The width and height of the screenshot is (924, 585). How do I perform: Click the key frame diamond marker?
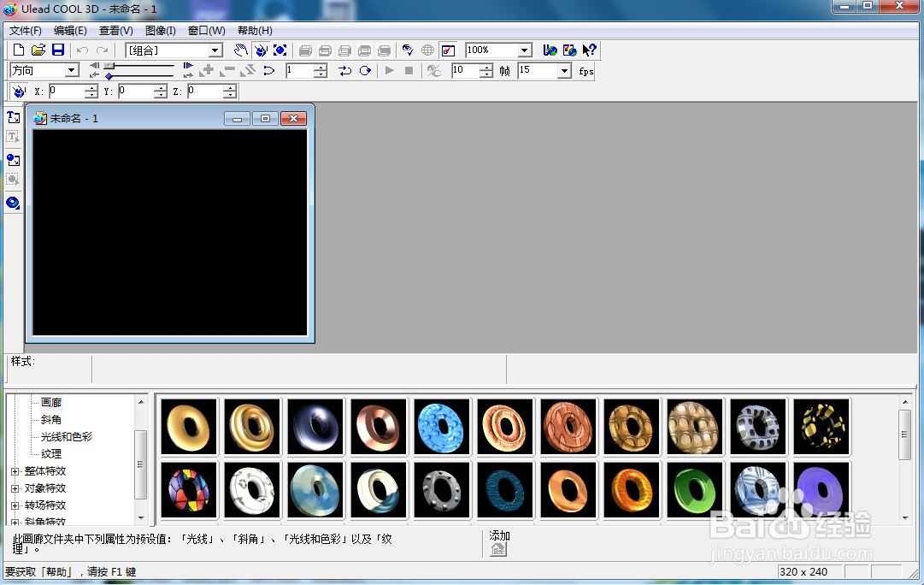[x=109, y=76]
